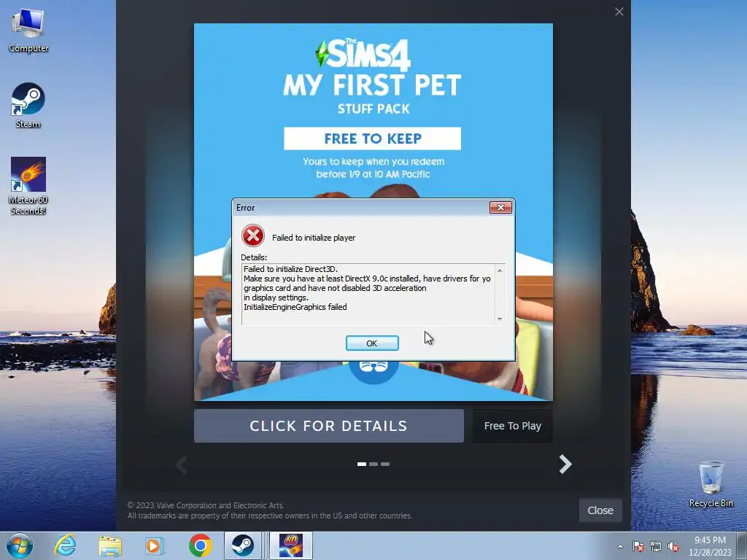Screen dimensions: 747x560
Task: Open the taskbar clock showing 9:45 PM
Action: pos(710,546)
